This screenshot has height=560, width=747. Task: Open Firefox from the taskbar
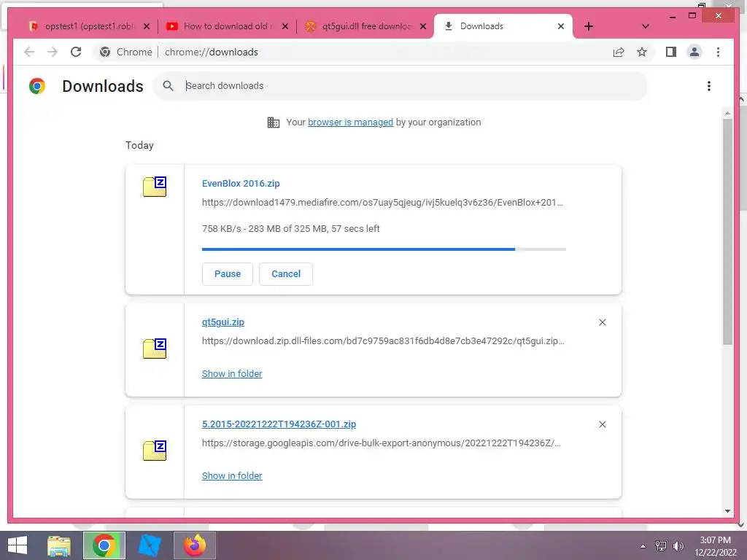click(x=194, y=545)
